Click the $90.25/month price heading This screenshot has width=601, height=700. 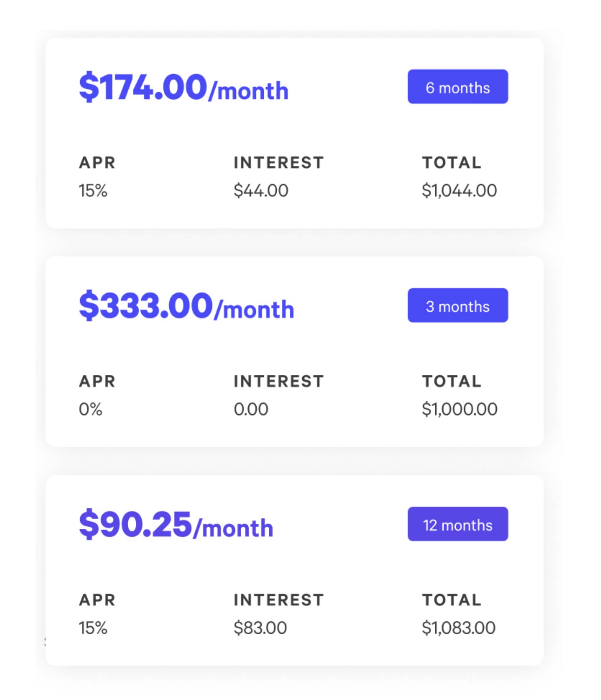point(176,524)
